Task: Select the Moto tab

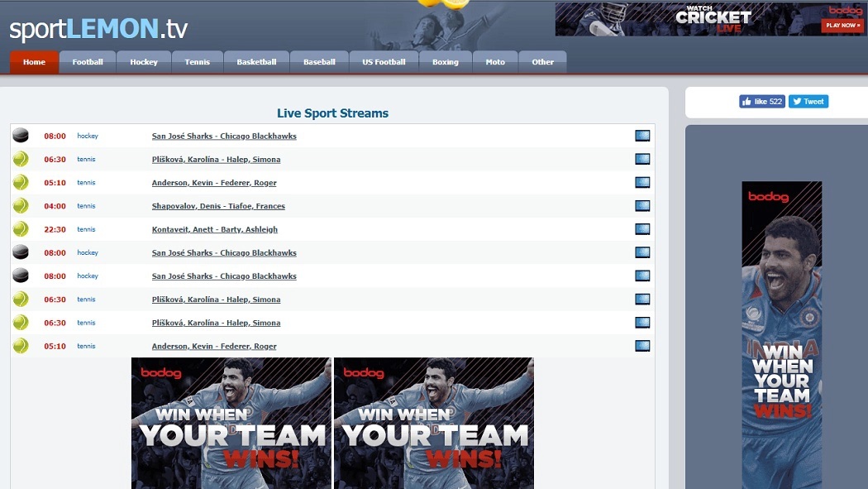Action: (x=495, y=62)
